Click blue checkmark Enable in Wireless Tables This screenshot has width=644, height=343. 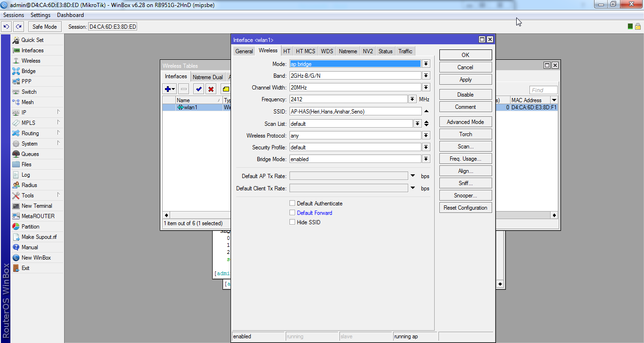198,89
